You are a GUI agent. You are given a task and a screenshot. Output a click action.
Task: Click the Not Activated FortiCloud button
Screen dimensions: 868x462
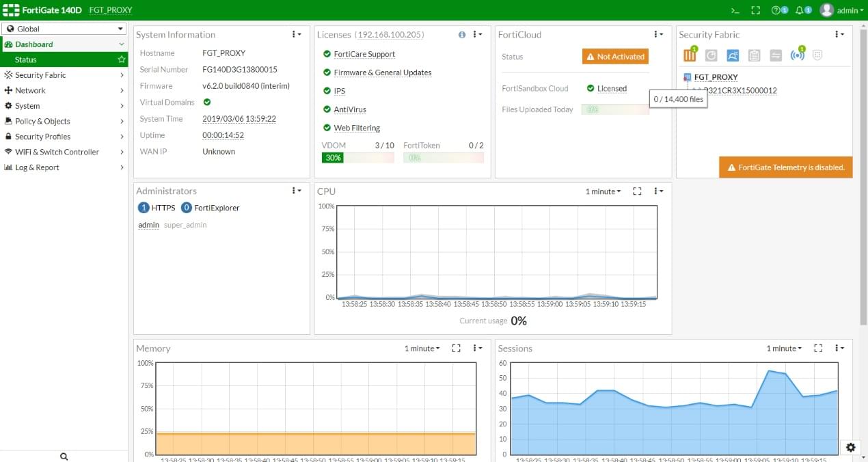tap(614, 57)
